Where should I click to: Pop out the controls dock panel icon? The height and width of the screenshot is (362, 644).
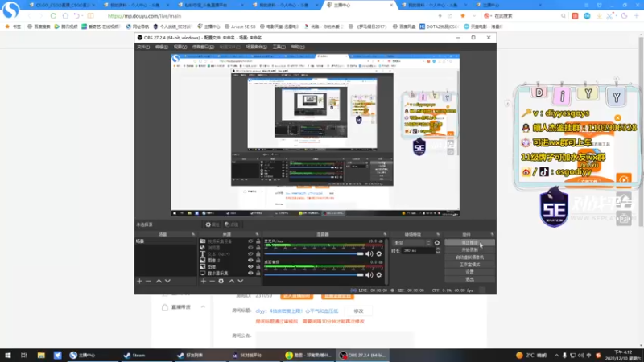(492, 234)
